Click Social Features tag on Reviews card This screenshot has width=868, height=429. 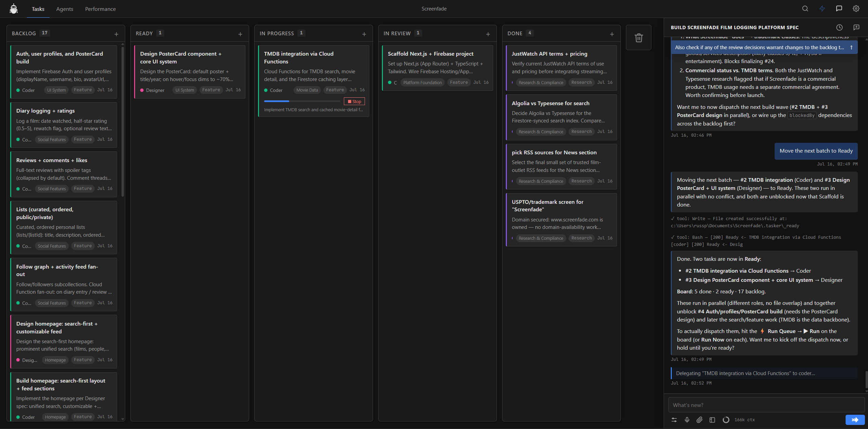pos(52,189)
